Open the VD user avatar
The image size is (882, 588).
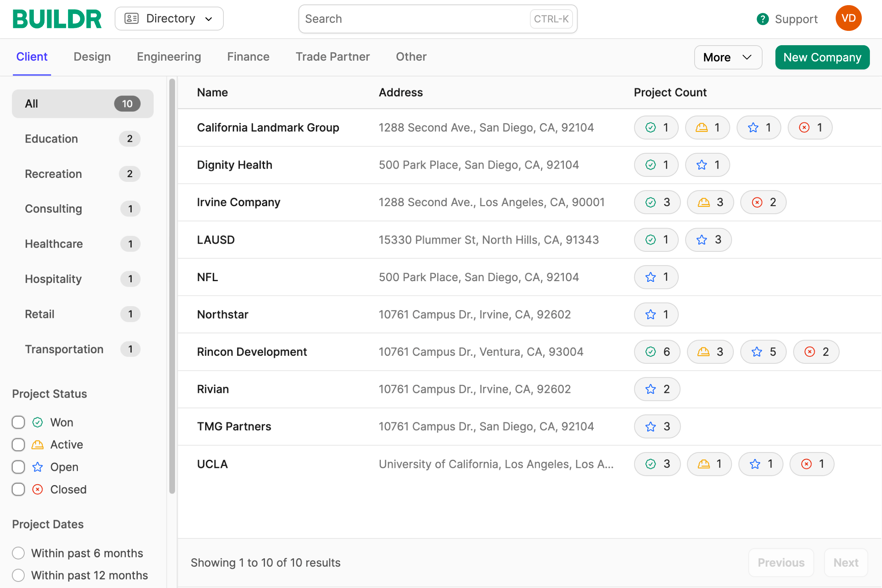(848, 18)
